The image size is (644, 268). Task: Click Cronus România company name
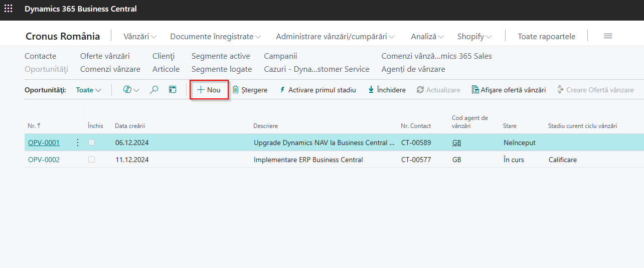(63, 36)
